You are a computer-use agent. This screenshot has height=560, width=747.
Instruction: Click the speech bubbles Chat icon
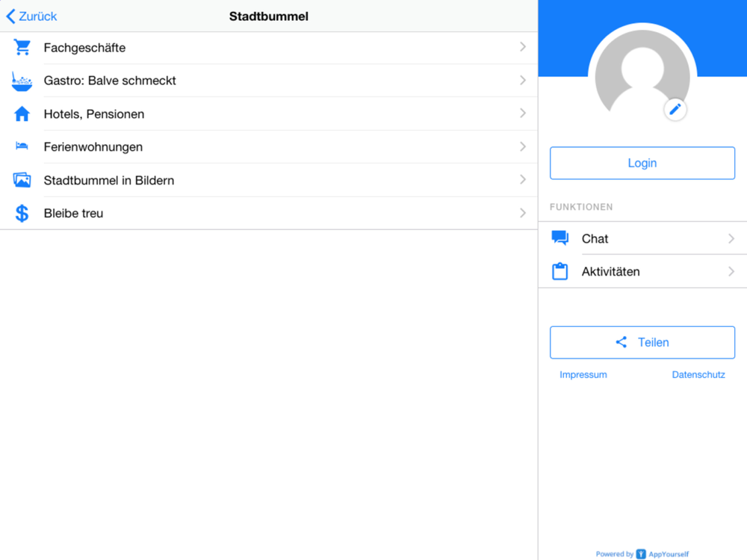(x=560, y=238)
